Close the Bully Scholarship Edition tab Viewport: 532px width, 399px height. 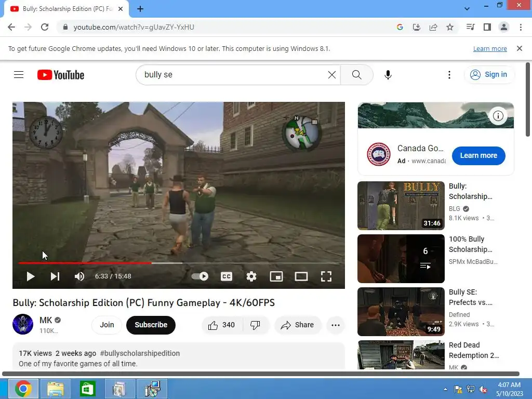(121, 9)
